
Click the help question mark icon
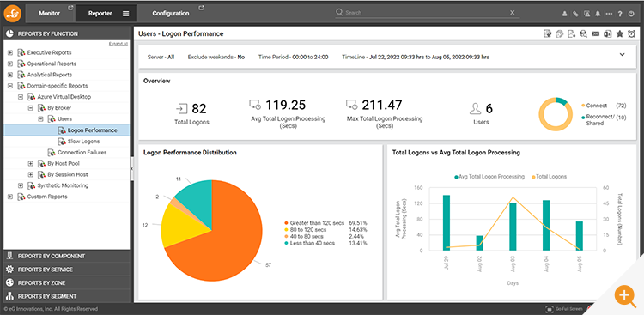coord(620,14)
